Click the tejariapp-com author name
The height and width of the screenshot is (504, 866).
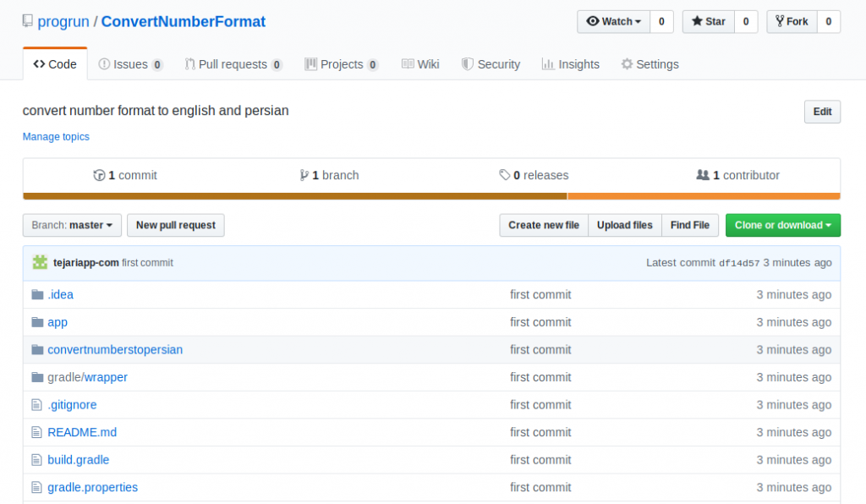[85, 263]
